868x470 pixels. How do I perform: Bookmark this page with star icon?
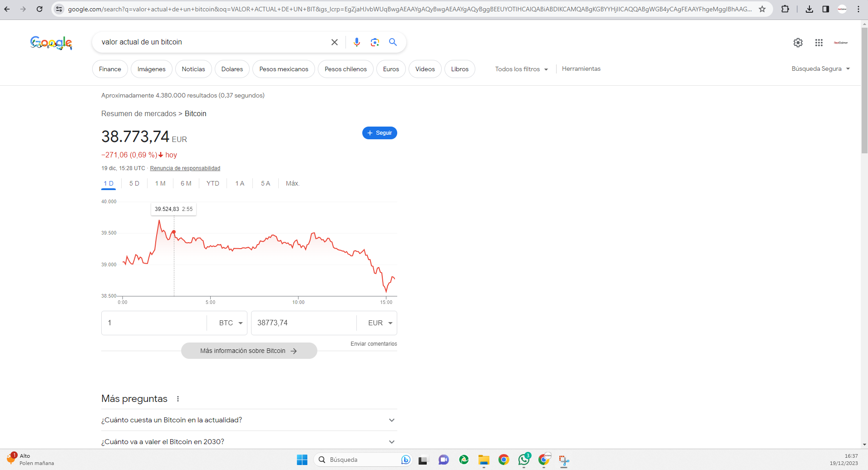762,9
